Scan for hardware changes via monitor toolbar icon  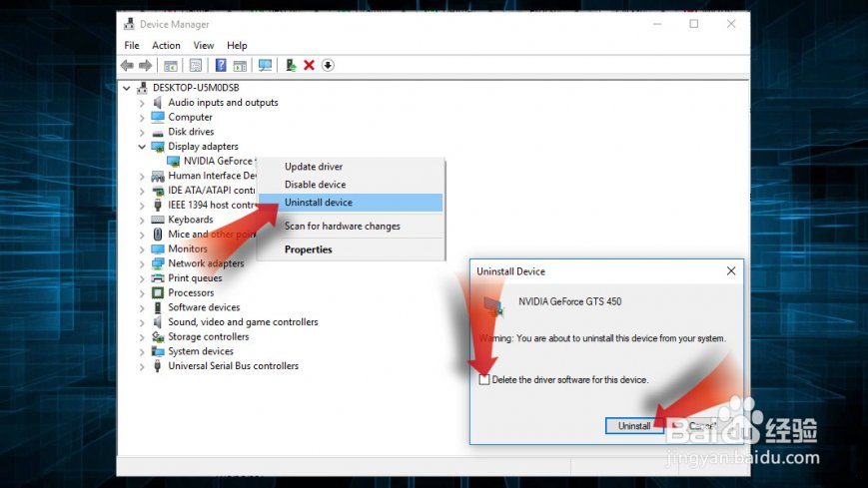pos(265,65)
